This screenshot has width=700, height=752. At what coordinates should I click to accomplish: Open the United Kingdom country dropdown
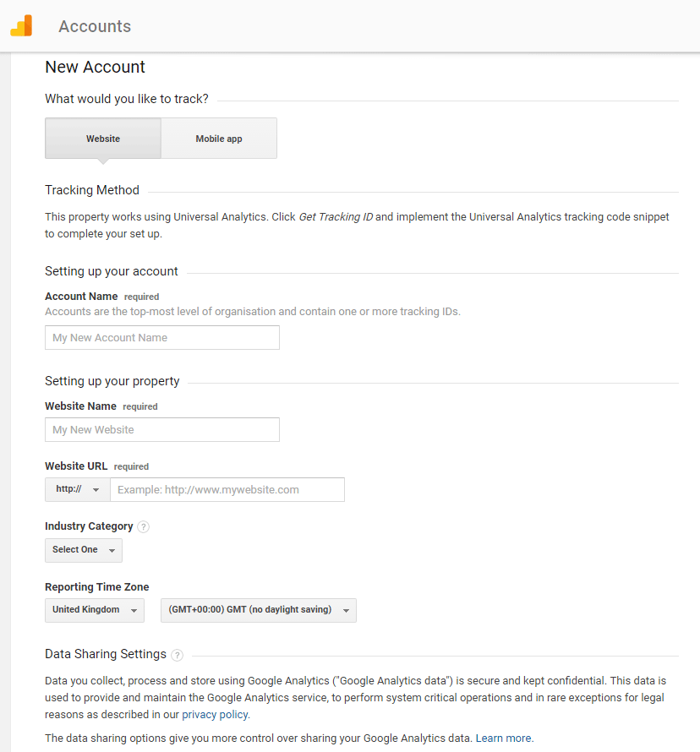click(95, 610)
